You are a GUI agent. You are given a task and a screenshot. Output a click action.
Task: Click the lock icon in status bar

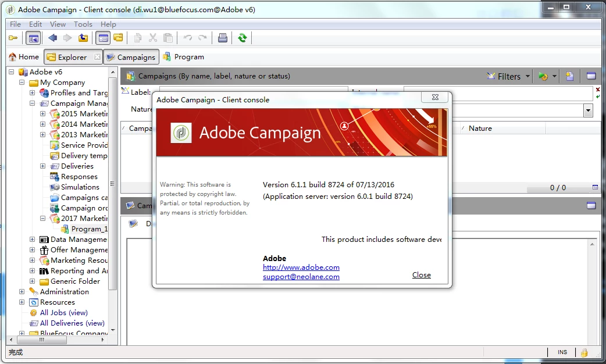tap(584, 352)
